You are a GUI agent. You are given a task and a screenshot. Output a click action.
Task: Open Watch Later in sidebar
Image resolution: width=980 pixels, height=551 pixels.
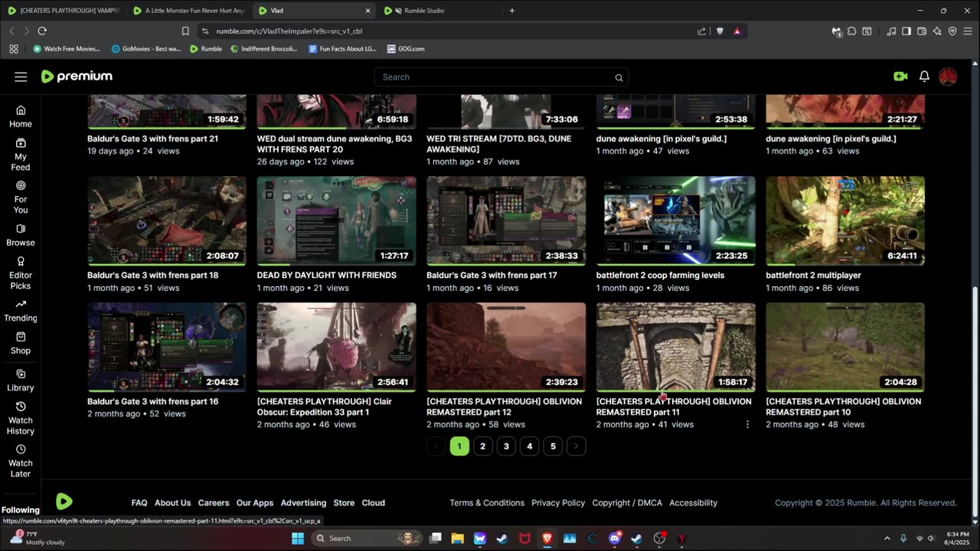21,461
